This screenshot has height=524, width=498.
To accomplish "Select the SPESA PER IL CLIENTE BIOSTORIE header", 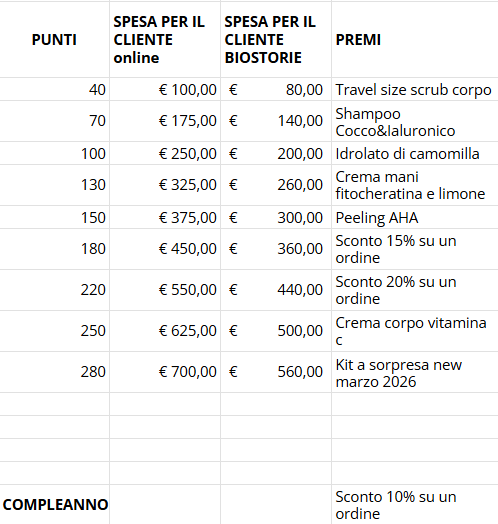I will (x=276, y=40).
